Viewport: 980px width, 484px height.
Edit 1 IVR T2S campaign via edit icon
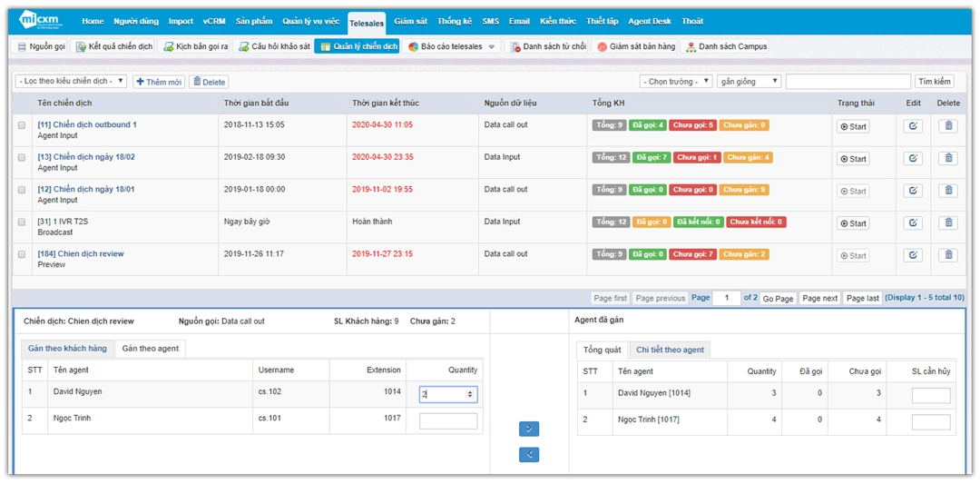point(913,223)
